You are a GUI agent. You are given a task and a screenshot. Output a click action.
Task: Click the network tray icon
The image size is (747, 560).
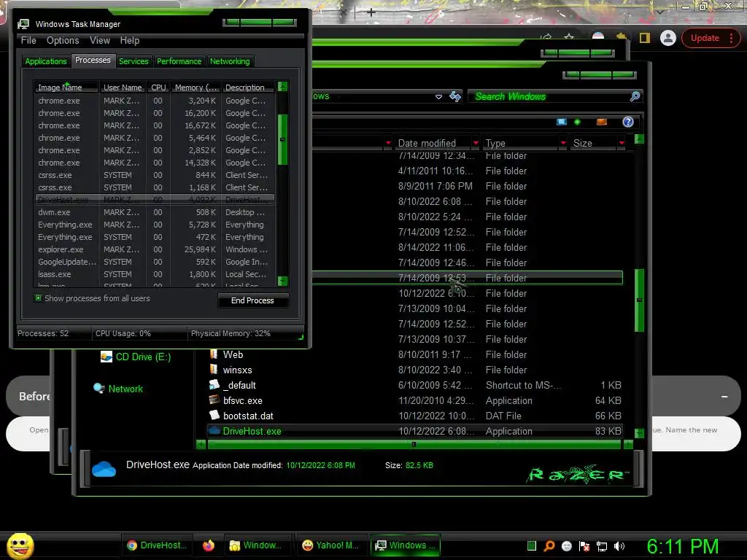[602, 546]
